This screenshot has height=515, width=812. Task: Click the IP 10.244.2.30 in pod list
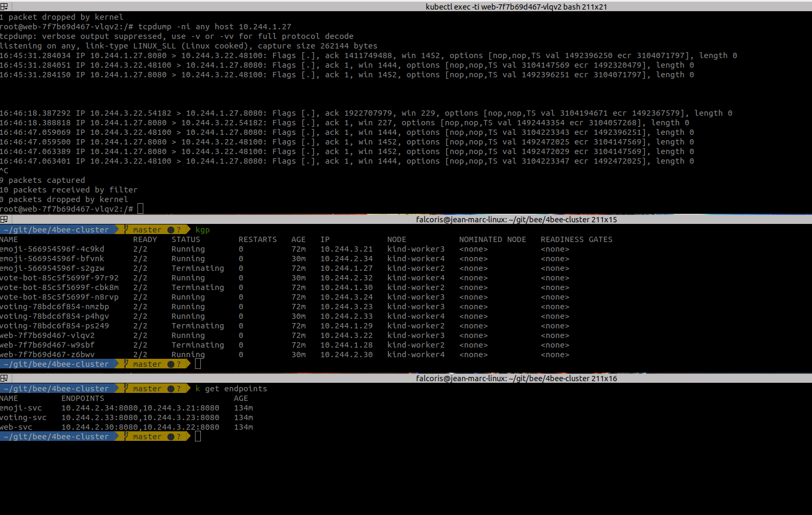pyautogui.click(x=346, y=355)
